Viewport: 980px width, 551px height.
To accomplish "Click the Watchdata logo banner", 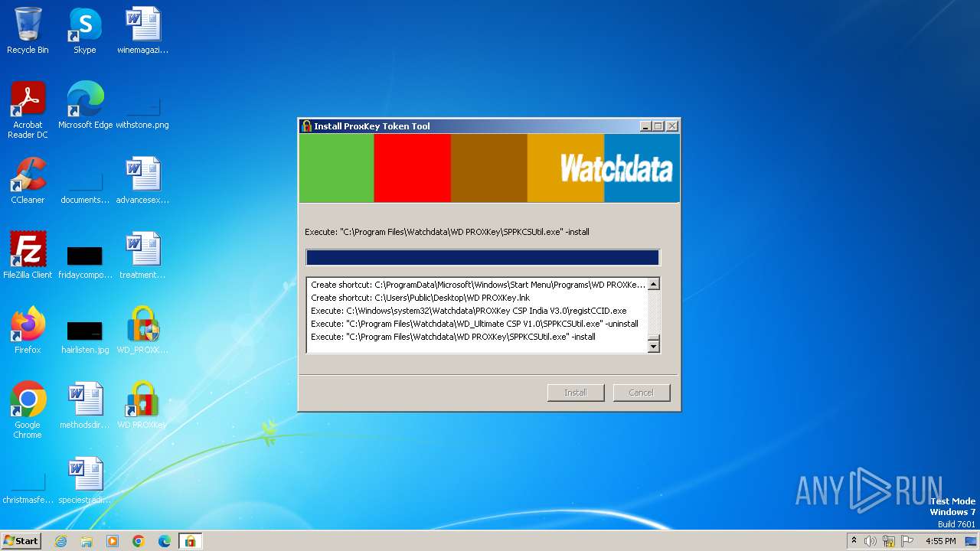I will pos(616,168).
